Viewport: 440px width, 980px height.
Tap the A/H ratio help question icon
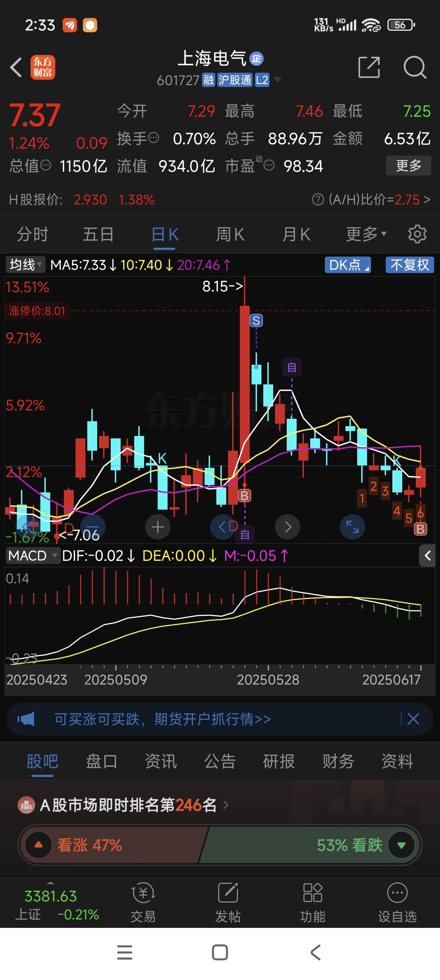318,199
